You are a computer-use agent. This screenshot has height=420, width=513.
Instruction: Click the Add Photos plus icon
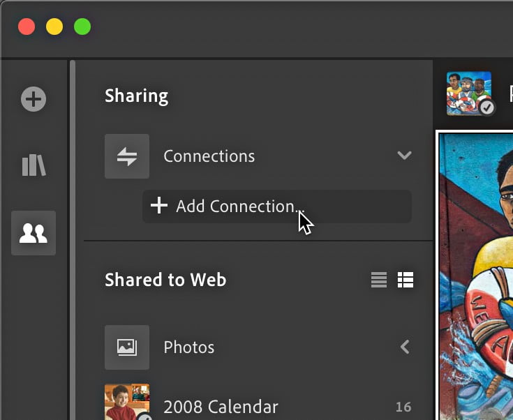34,99
